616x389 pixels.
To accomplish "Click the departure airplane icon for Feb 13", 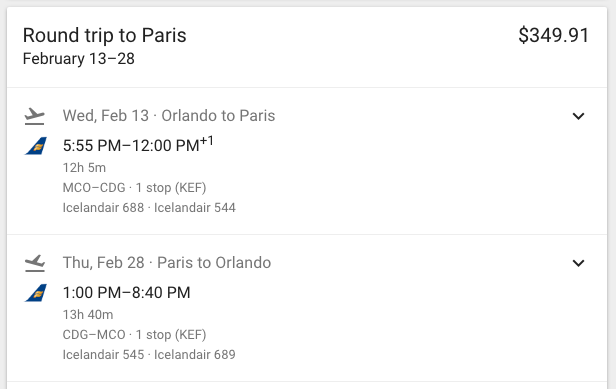I will pyautogui.click(x=35, y=116).
